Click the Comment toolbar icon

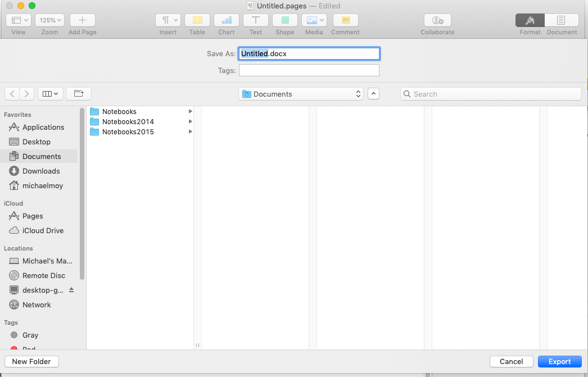tap(345, 20)
